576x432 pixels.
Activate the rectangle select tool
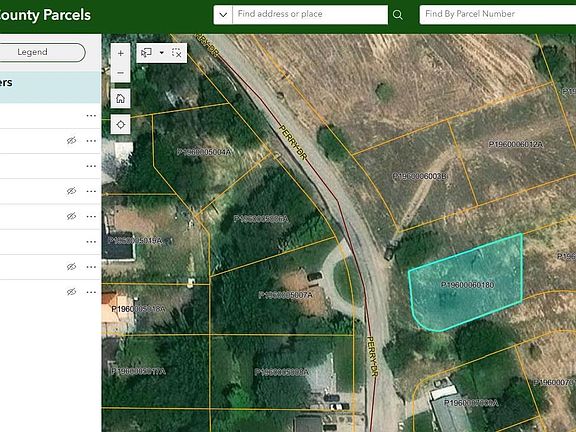tap(146, 53)
